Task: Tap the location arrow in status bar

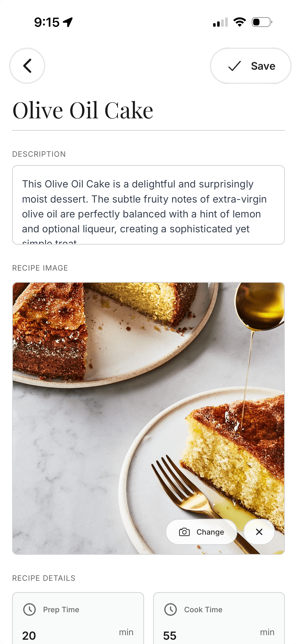Action: pyautogui.click(x=68, y=22)
